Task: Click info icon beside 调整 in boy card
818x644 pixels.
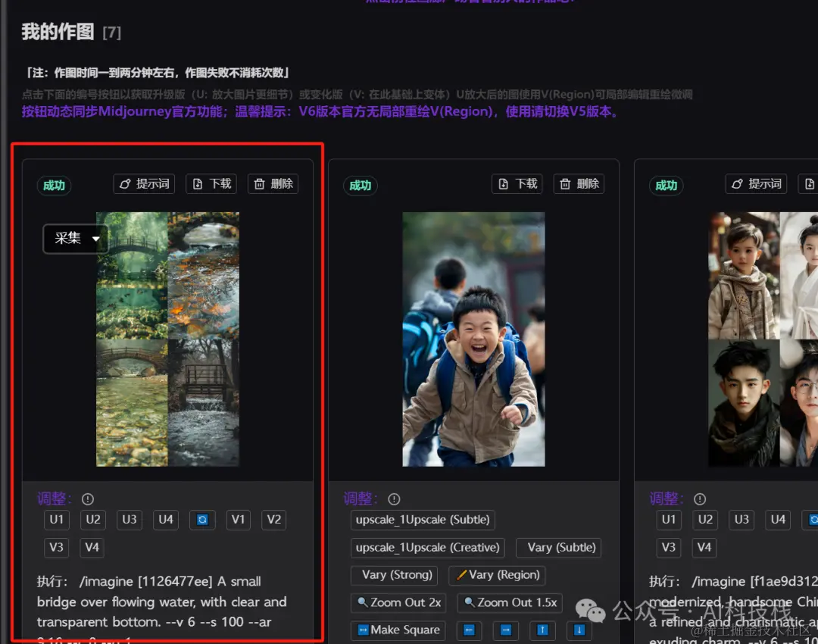Action: pyautogui.click(x=394, y=499)
